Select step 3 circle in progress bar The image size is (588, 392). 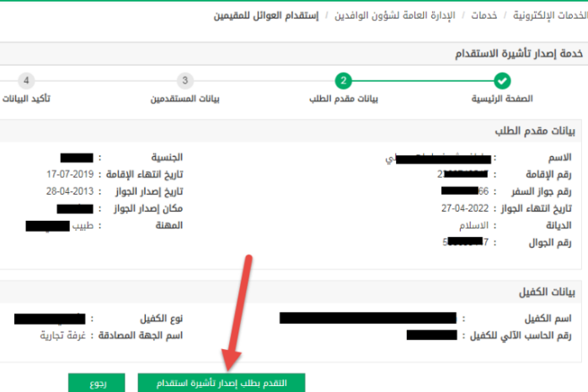(x=184, y=81)
